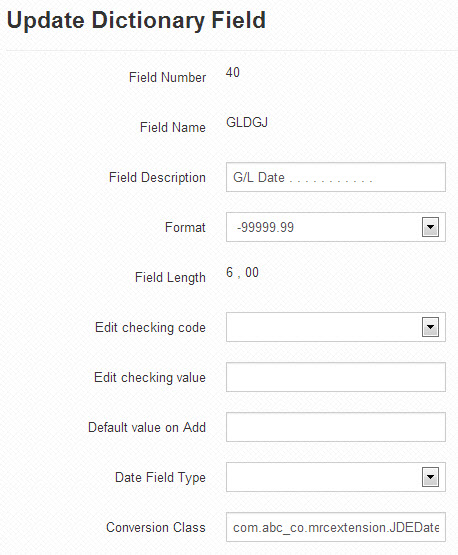Click the Conversion Class label

pos(156,527)
